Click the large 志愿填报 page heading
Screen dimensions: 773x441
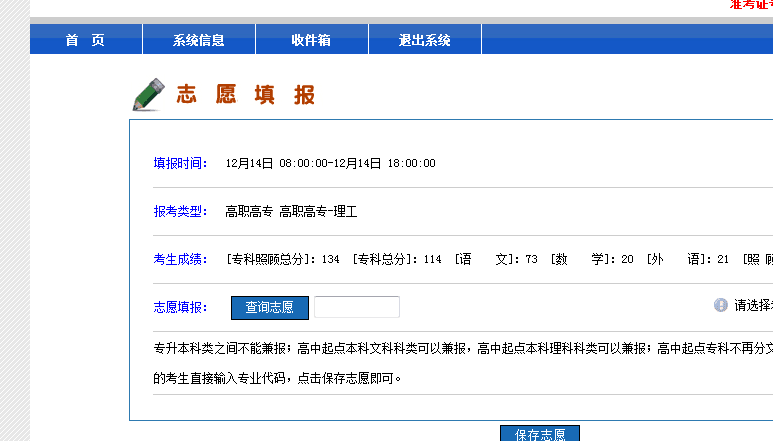[246, 94]
